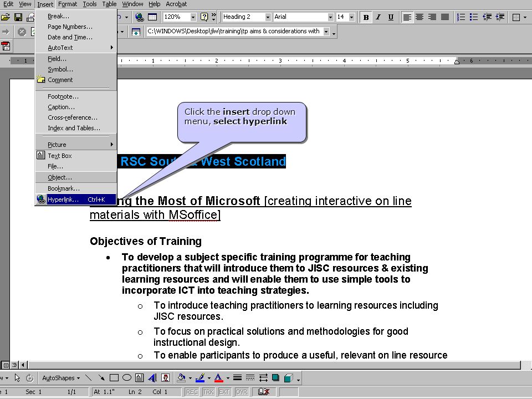Open the Acrobat menu

pos(176,4)
